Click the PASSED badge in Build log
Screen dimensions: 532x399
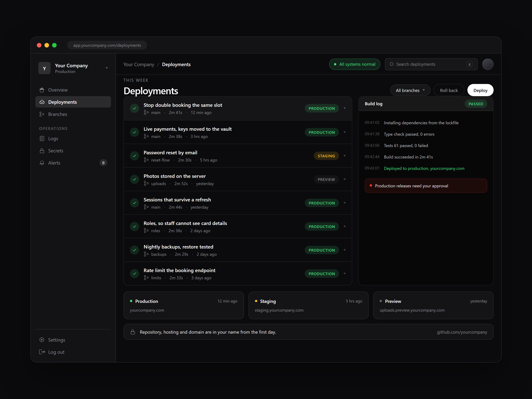(476, 104)
